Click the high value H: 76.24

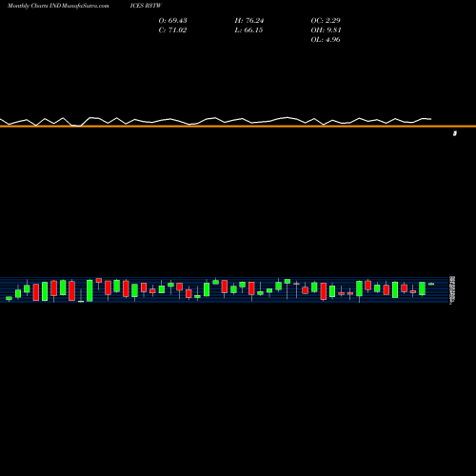(249, 20)
